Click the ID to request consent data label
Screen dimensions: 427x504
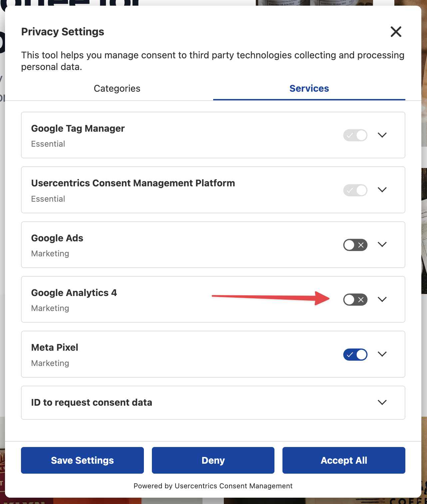tap(92, 403)
